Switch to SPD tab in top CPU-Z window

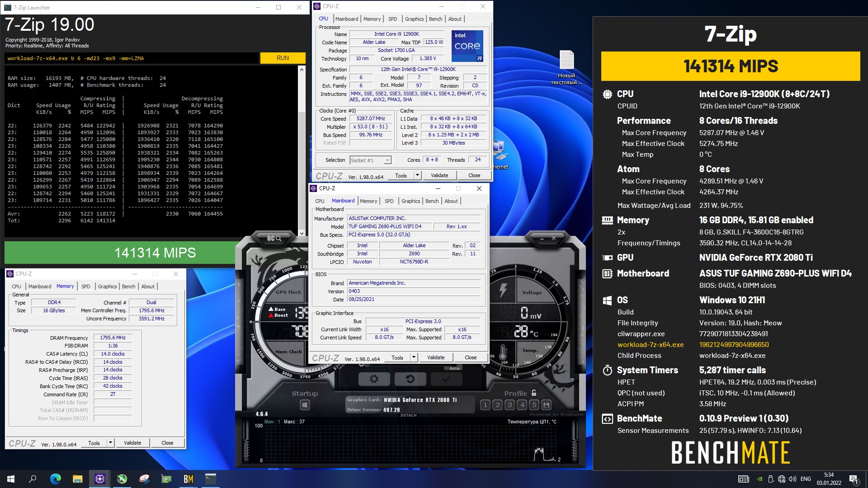[x=393, y=19]
